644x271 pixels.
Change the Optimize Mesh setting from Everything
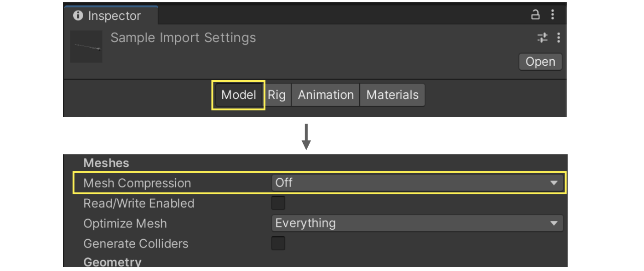pyautogui.click(x=414, y=223)
